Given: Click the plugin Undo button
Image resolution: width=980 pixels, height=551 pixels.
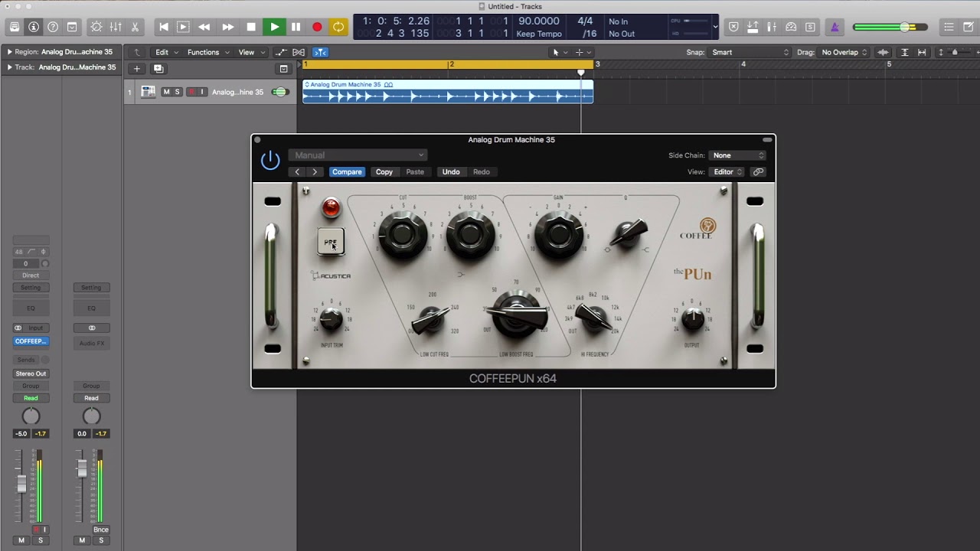Looking at the screenshot, I should pos(451,171).
